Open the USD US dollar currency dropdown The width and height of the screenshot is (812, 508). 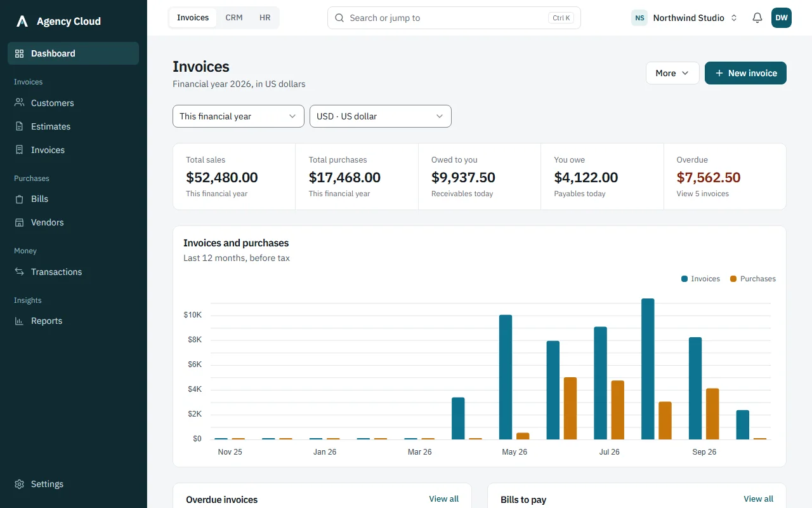[381, 116]
